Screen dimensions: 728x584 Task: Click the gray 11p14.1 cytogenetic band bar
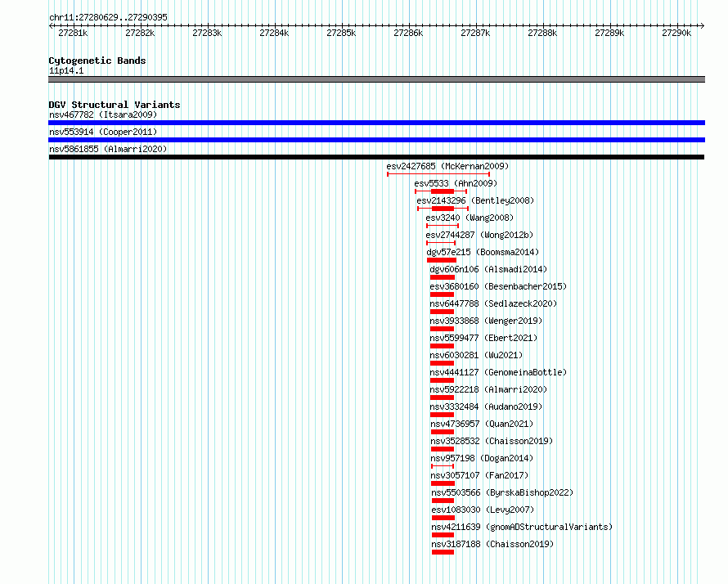click(x=376, y=79)
